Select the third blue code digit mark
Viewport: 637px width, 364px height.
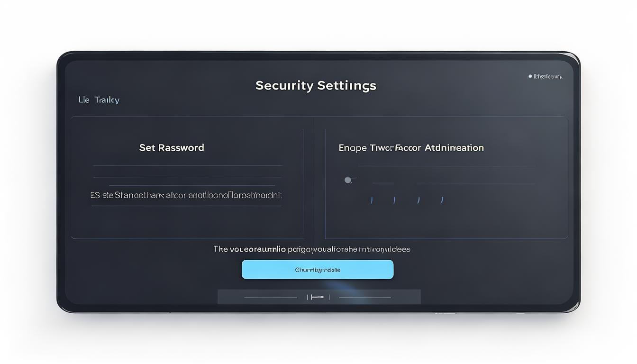(x=418, y=200)
